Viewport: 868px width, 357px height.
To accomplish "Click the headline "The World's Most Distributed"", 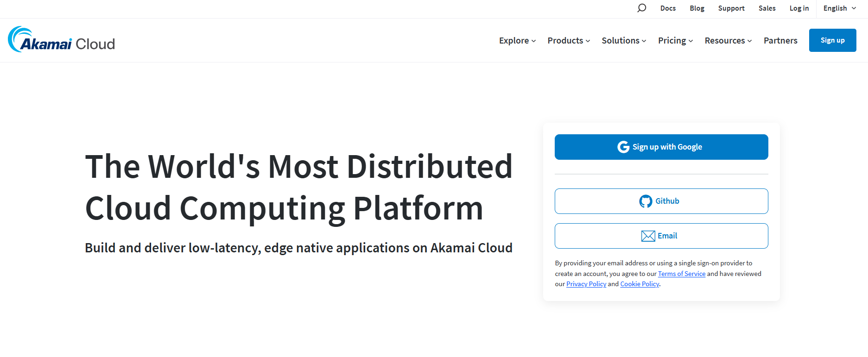I will click(299, 166).
